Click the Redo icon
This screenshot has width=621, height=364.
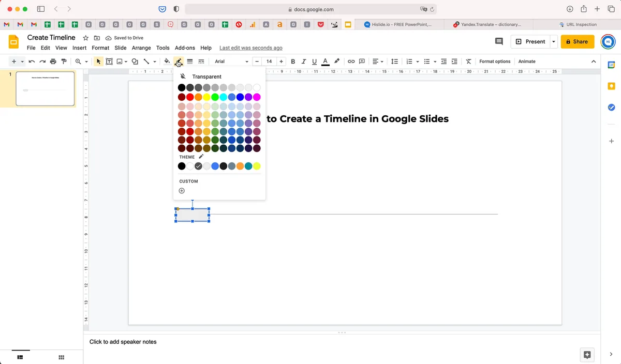pos(42,62)
